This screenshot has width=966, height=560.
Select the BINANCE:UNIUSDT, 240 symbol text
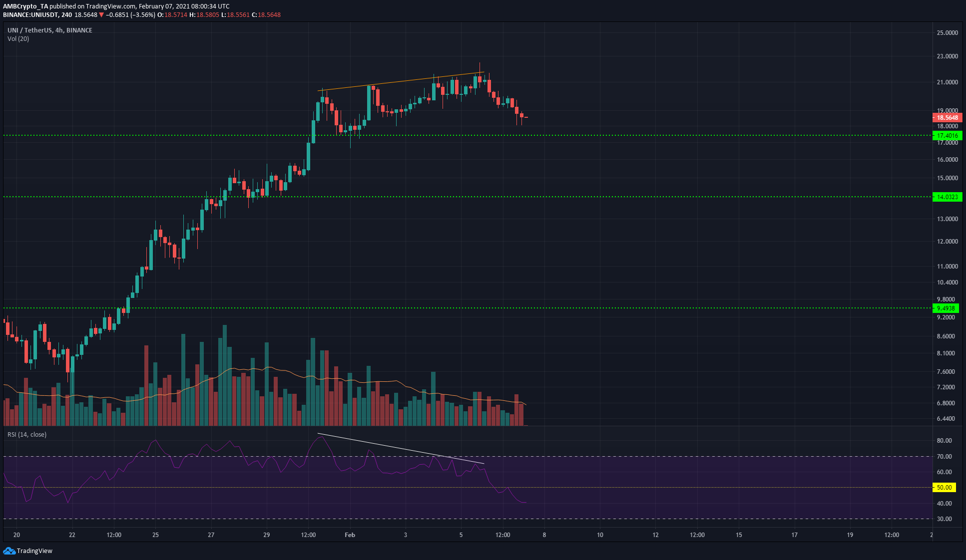[x=37, y=15]
